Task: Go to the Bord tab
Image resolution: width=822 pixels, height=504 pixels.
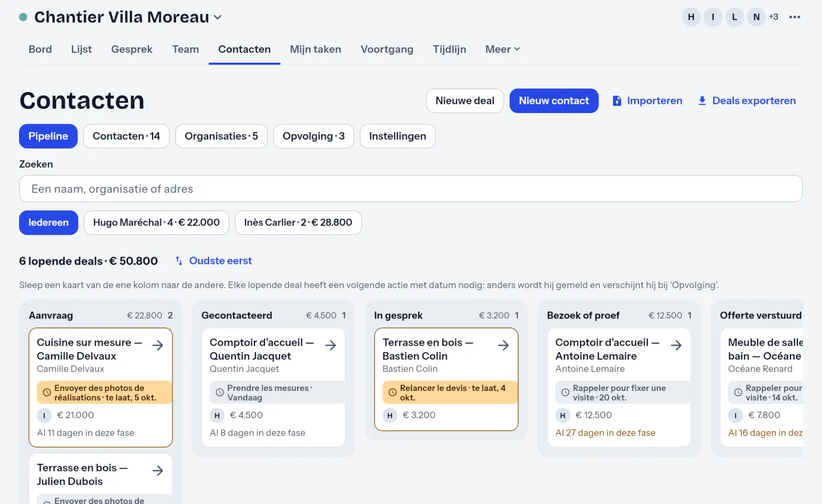Action: point(40,49)
